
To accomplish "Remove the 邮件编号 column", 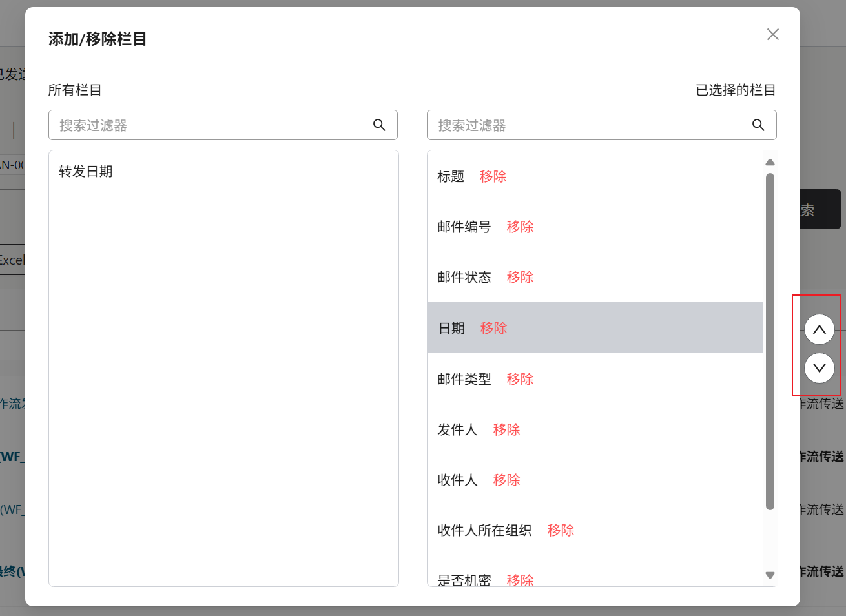I will 520,227.
